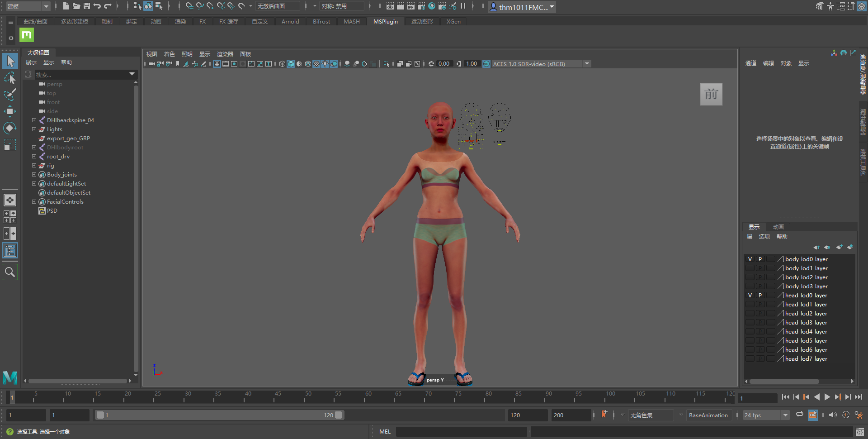Toggle playback P of head lod0 layer
The width and height of the screenshot is (868, 439).
tap(760, 296)
